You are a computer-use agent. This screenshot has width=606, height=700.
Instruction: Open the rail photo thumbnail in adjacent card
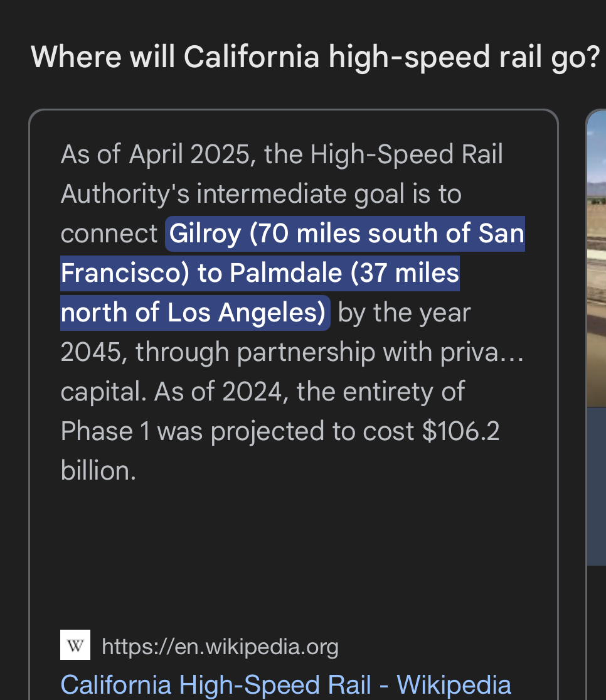pos(596,259)
